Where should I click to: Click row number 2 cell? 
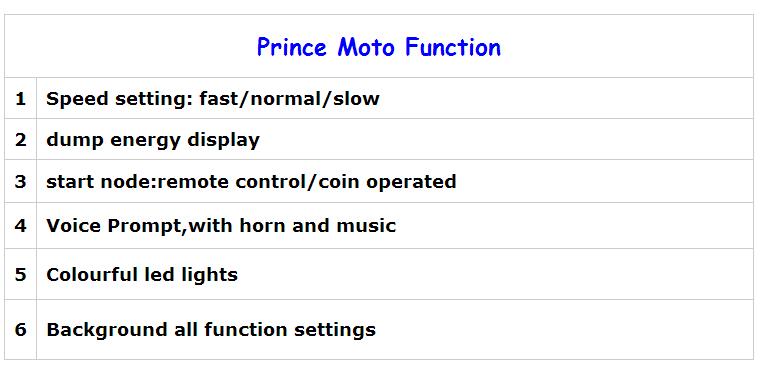[x=20, y=140]
